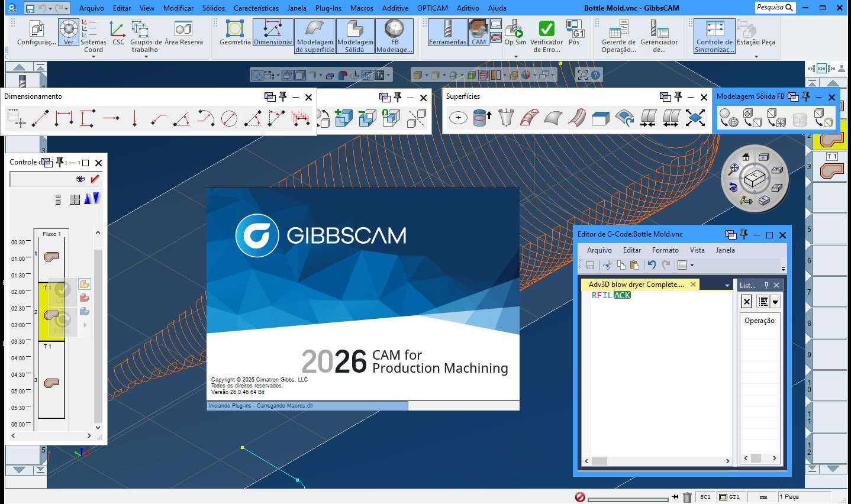851x504 pixels.
Task: Select the diagonal dimension tool in Dimensionamento
Action: (40, 119)
